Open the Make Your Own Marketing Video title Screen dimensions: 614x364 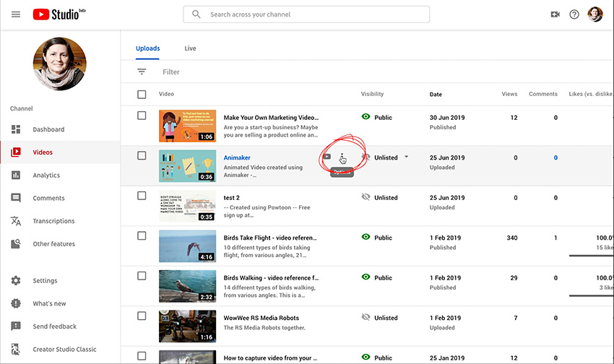[x=271, y=118]
